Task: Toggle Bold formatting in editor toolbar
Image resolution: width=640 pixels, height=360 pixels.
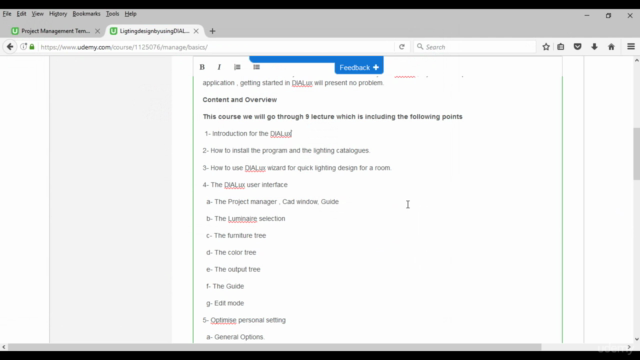Action: click(x=202, y=67)
